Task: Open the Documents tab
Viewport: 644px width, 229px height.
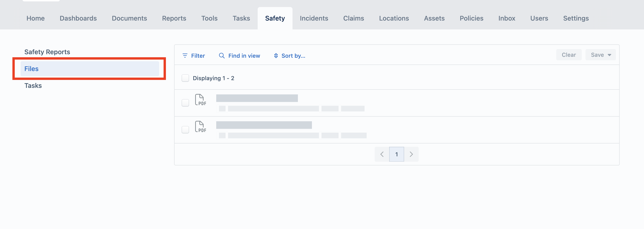Action: click(x=129, y=18)
